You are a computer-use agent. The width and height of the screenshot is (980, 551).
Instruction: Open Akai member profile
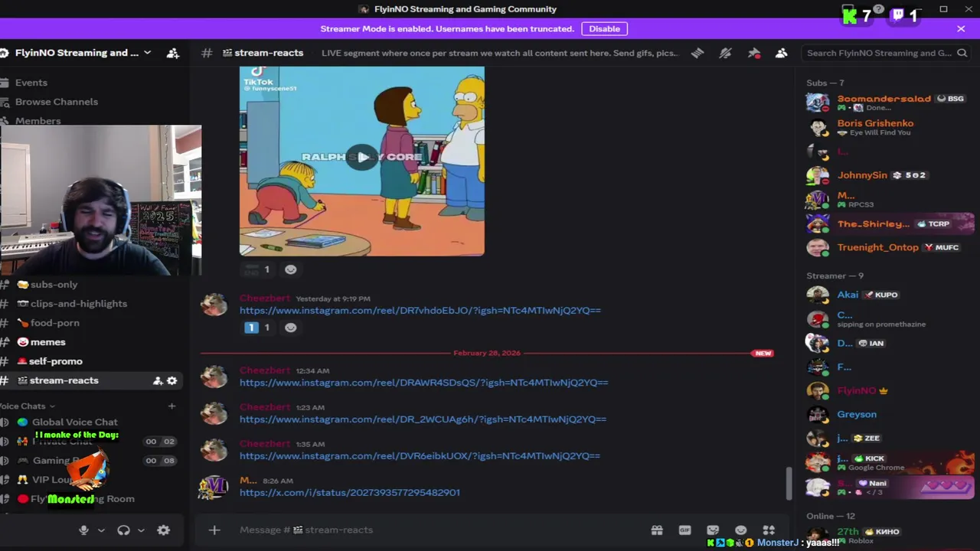coord(888,295)
